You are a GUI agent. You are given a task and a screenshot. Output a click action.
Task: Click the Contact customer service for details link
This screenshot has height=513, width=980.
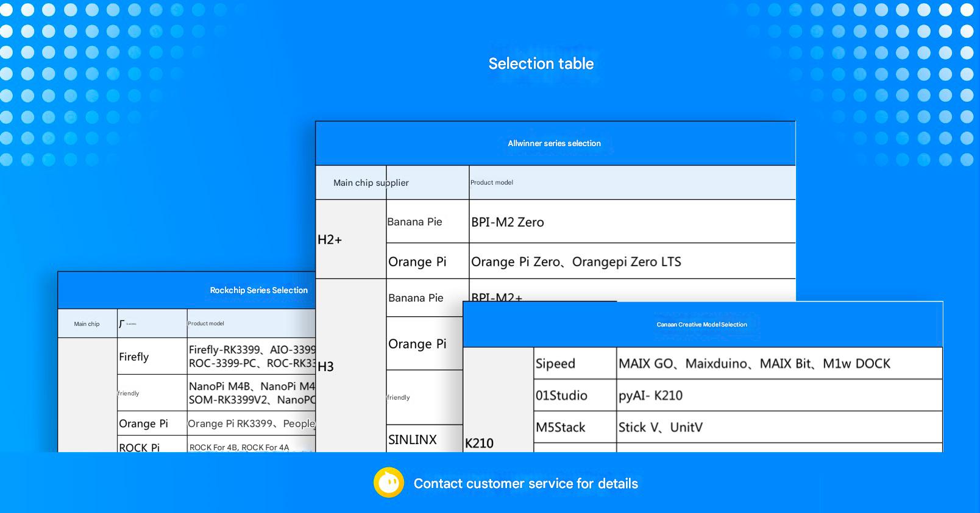pyautogui.click(x=525, y=484)
